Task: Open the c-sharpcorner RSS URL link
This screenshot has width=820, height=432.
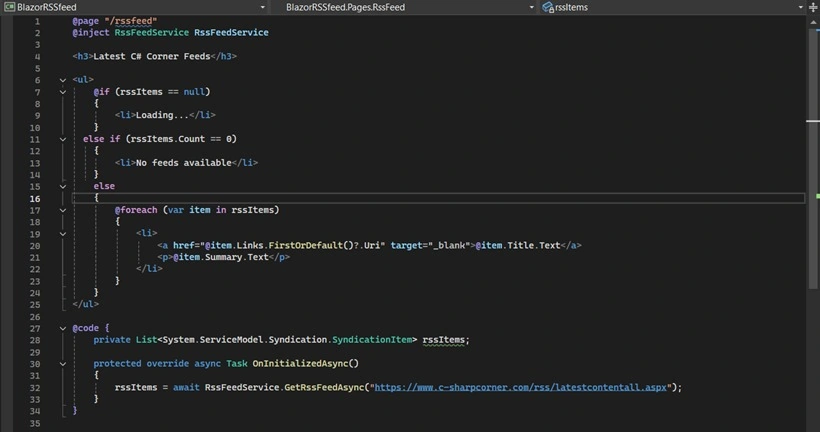Action: [521, 387]
